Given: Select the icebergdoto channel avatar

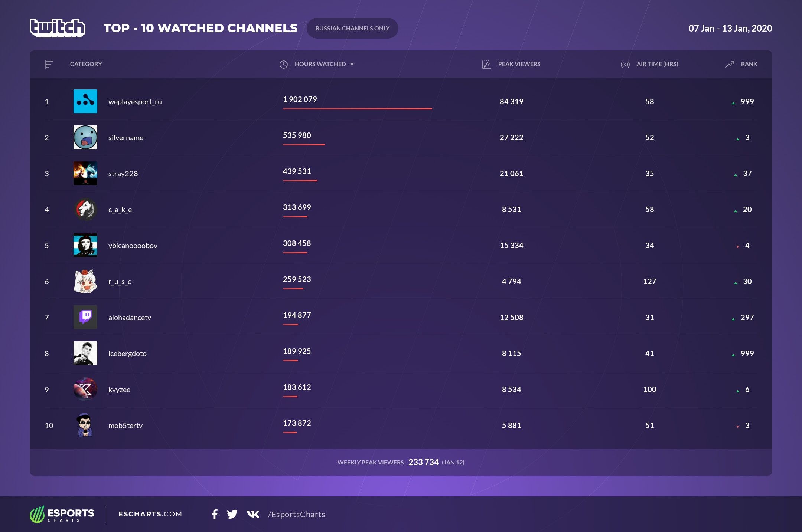Looking at the screenshot, I should [85, 353].
